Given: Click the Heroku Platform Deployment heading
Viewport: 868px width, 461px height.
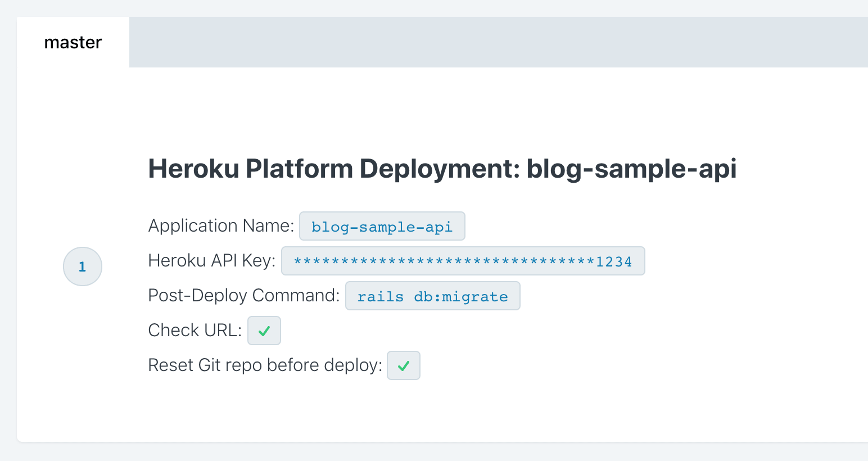Looking at the screenshot, I should [x=442, y=169].
